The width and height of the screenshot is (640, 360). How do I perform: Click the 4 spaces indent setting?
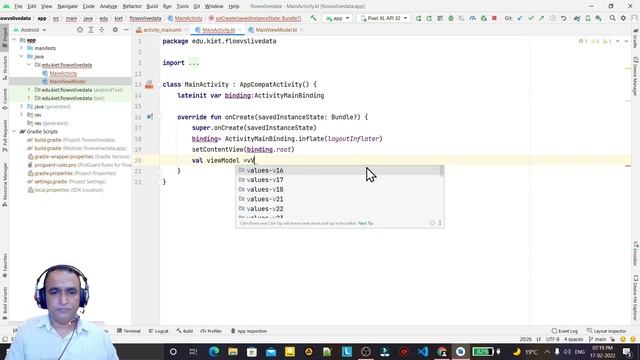tap(573, 339)
